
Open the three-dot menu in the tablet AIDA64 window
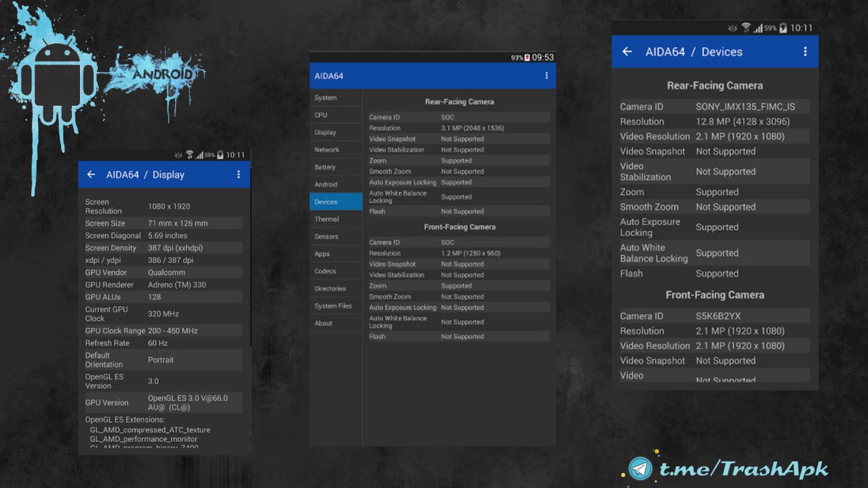point(547,76)
